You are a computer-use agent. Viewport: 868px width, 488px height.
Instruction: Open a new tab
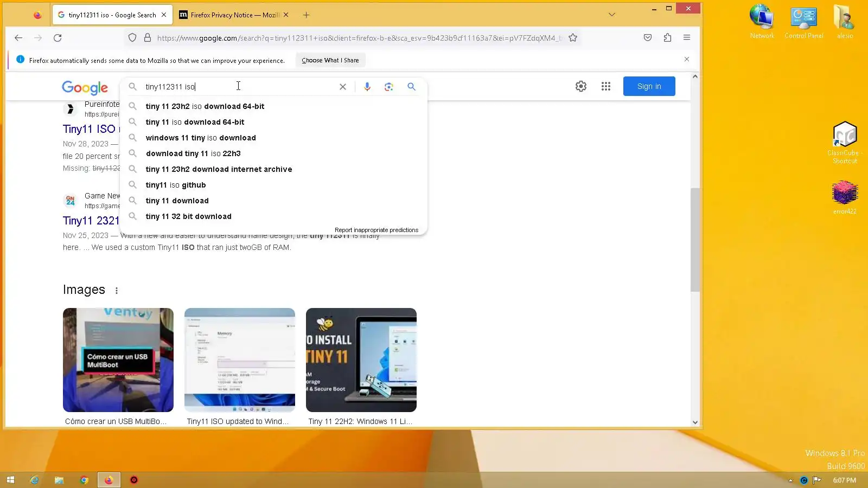[306, 15]
